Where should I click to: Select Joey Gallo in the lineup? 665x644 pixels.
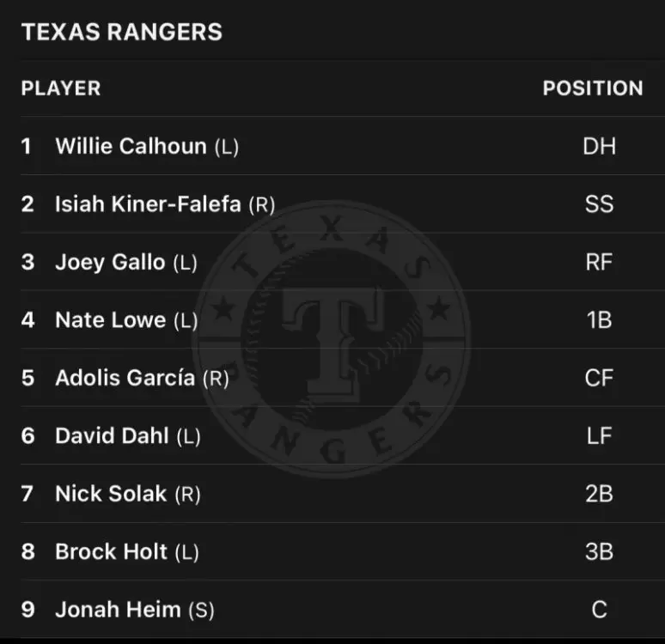pos(110,262)
